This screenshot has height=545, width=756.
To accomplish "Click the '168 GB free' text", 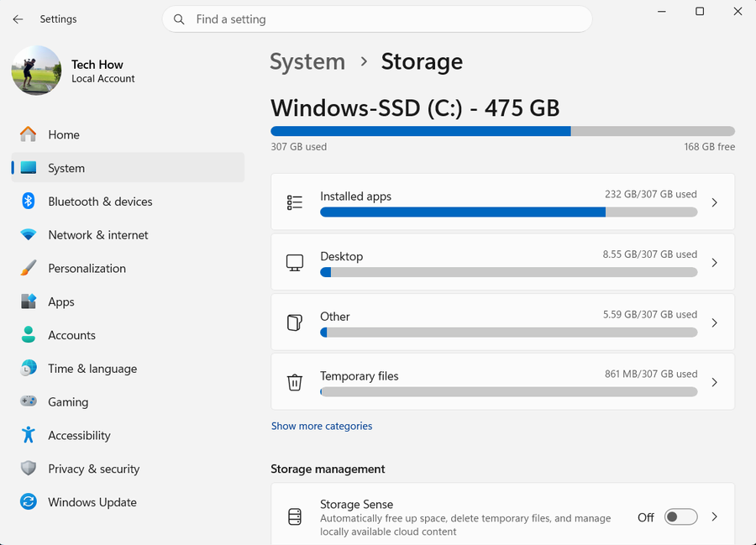I will (x=709, y=146).
